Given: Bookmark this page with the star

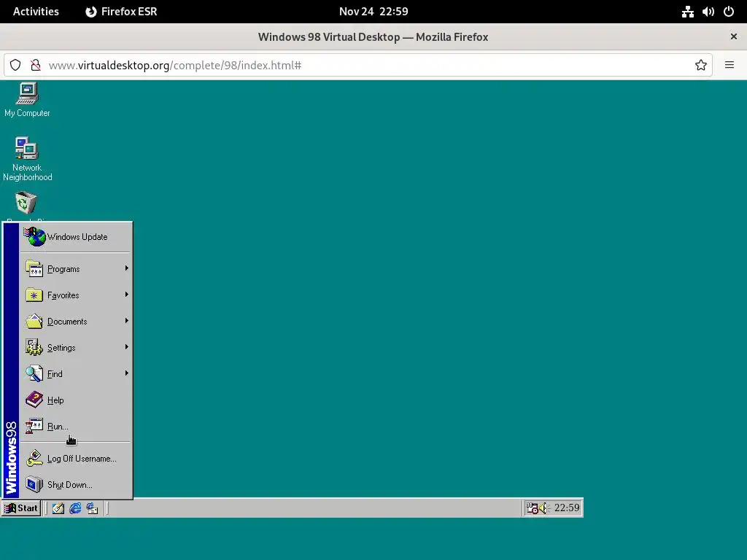Looking at the screenshot, I should pos(701,65).
